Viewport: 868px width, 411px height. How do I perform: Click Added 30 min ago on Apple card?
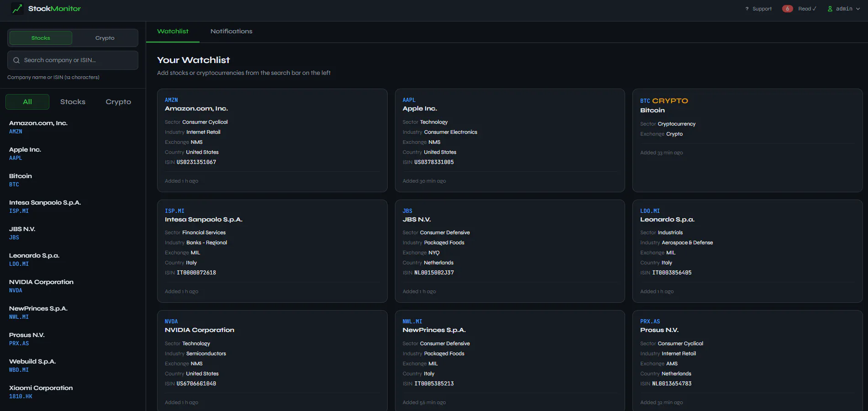(x=424, y=181)
